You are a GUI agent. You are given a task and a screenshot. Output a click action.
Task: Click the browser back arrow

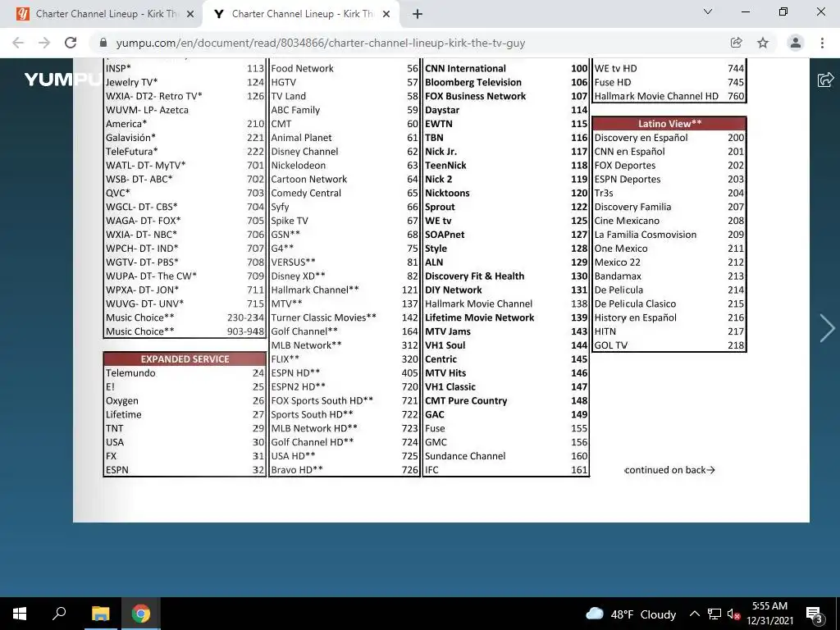tap(18, 43)
